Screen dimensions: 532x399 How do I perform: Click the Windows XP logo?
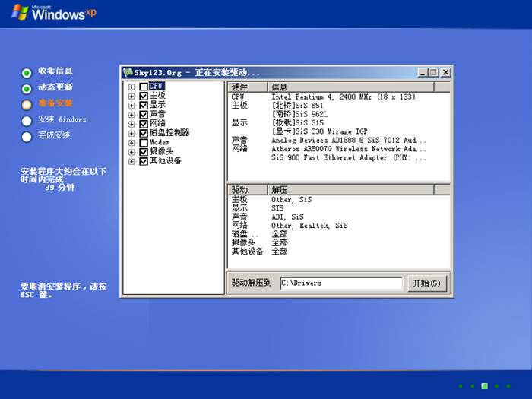click(53, 13)
